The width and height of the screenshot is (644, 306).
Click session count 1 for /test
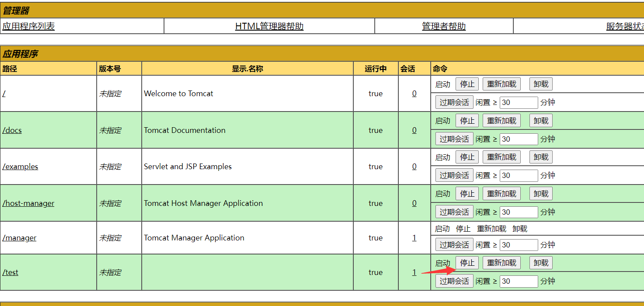tap(414, 272)
